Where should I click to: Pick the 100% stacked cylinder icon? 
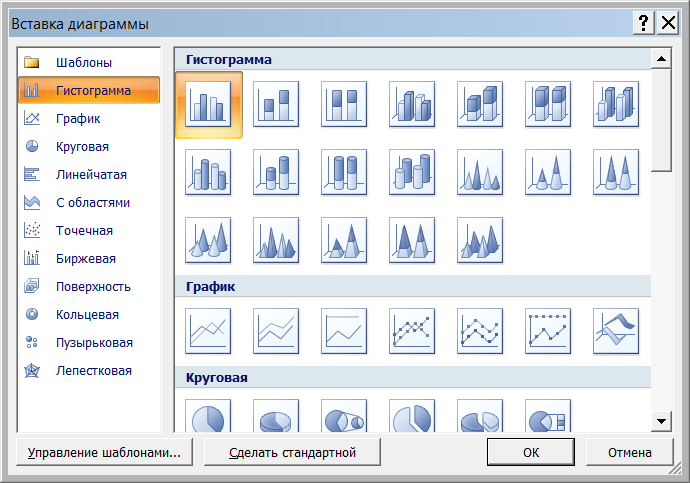point(344,172)
